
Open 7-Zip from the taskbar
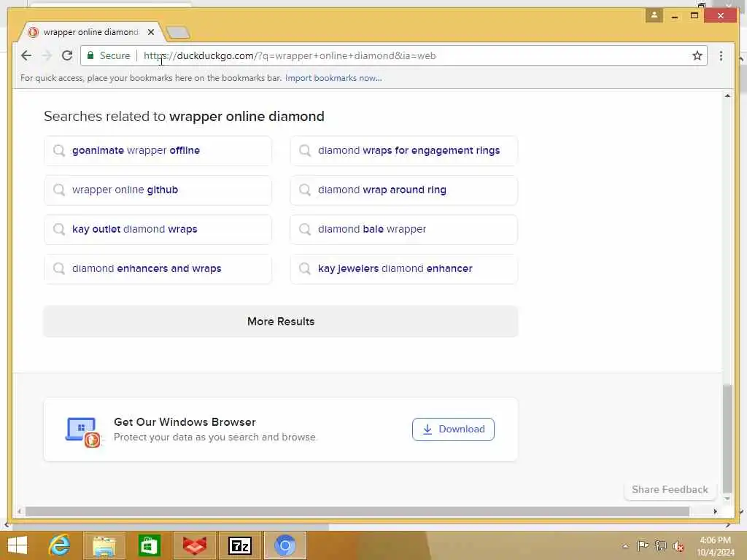[240, 545]
